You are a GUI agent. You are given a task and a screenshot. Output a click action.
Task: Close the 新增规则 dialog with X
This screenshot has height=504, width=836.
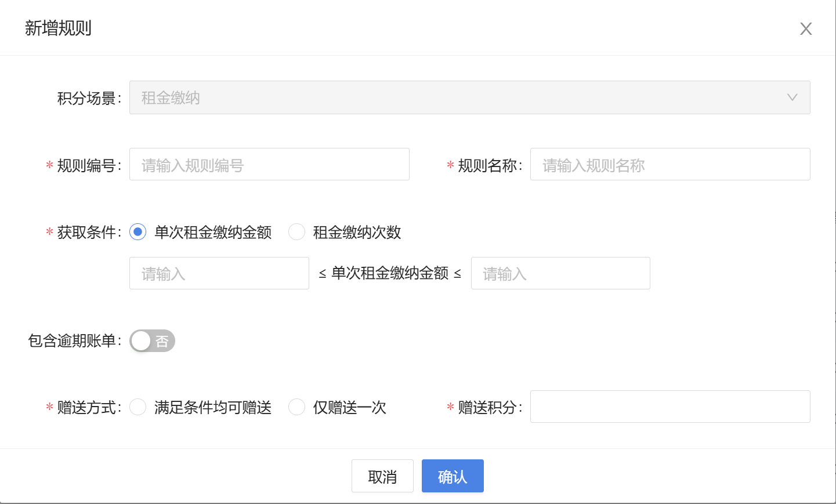pyautogui.click(x=805, y=29)
